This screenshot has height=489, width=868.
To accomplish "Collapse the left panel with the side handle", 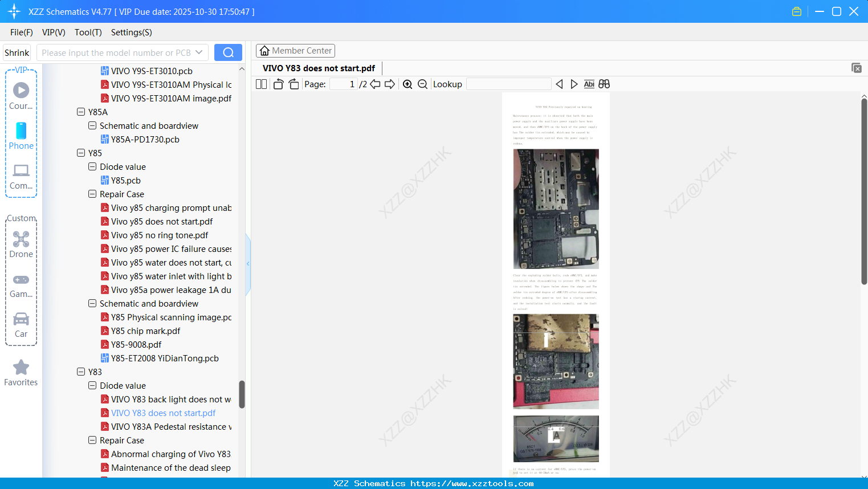I will pos(248,264).
